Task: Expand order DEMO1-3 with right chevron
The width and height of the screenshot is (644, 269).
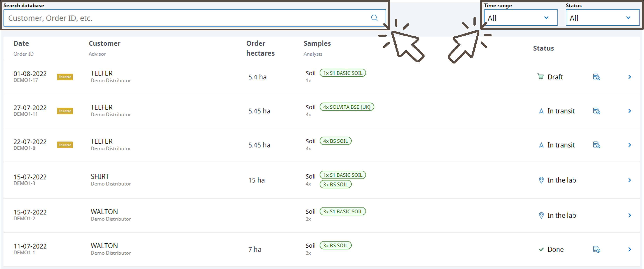Action: point(629,180)
